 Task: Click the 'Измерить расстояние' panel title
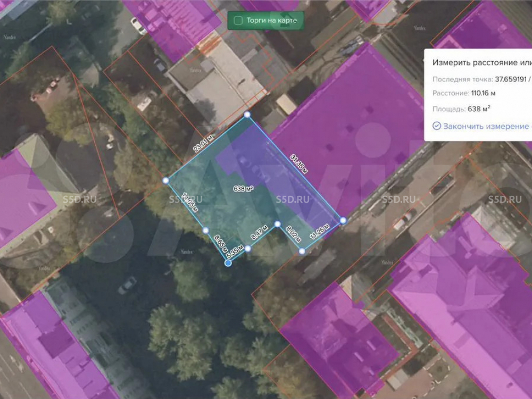(479, 62)
